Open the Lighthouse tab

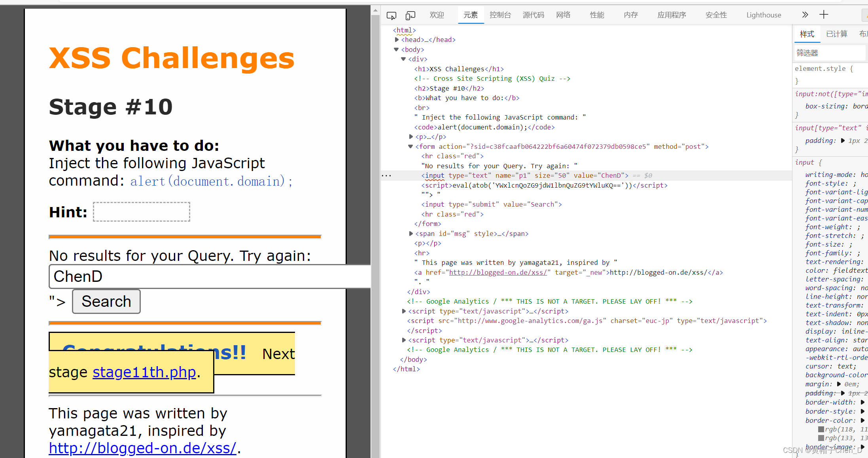[764, 15]
